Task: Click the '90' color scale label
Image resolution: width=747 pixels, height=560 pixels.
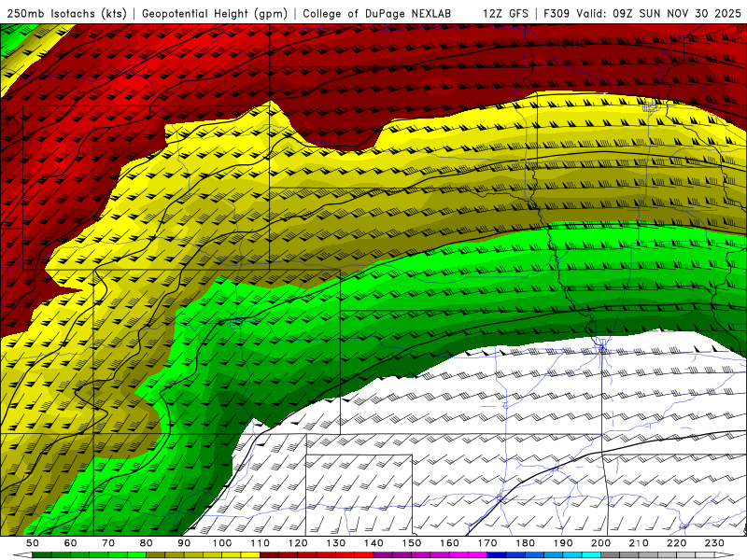Action: pos(184,543)
